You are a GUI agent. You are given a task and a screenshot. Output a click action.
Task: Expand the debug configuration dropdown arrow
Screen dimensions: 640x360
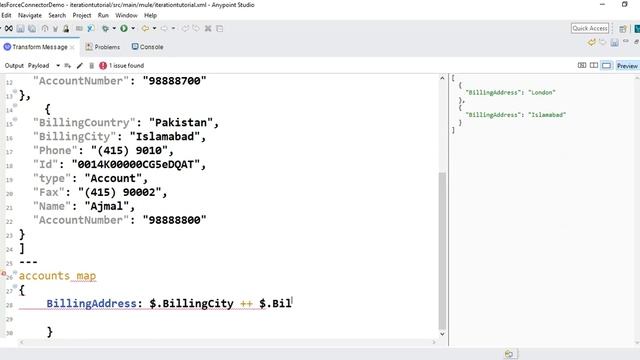114,29
